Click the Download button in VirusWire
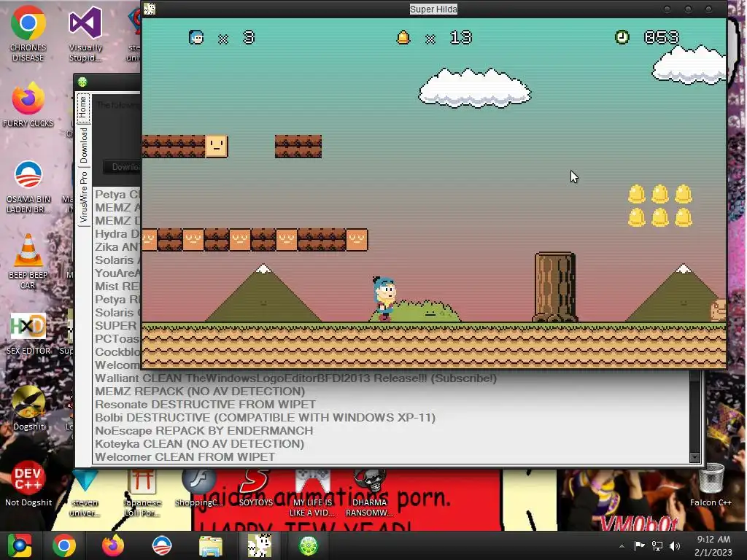Image resolution: width=747 pixels, height=560 pixels. coord(123,167)
